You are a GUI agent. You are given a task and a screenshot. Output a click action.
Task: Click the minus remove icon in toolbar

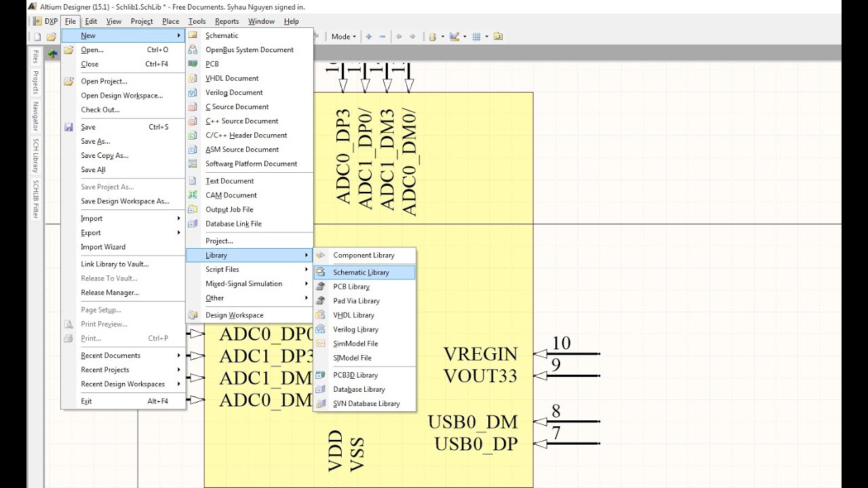tap(382, 37)
